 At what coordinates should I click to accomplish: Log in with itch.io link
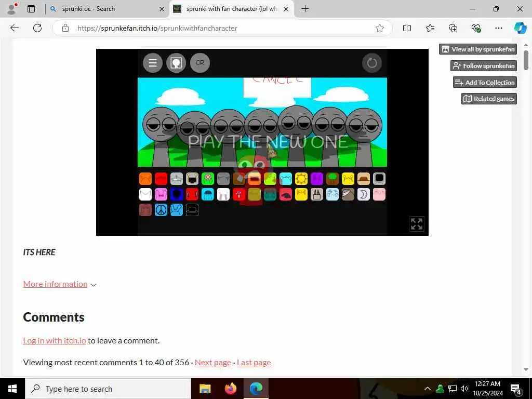[54, 340]
